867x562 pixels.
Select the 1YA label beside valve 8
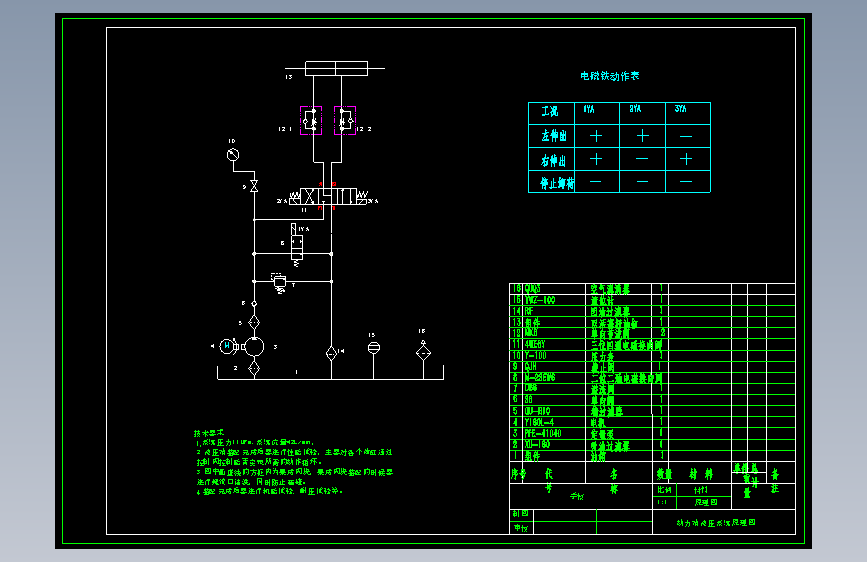tap(304, 229)
